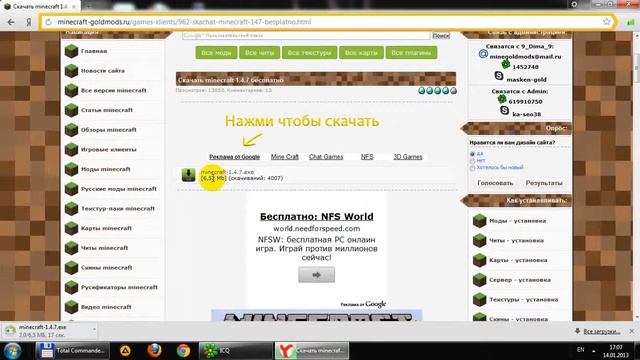
Task: Click the Yandex logo button beside back arrow
Action: (29, 22)
